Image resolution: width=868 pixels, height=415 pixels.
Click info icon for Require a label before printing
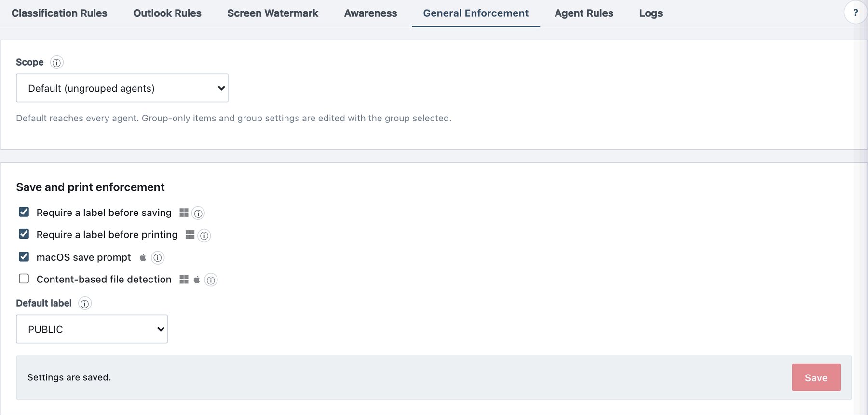click(x=204, y=236)
